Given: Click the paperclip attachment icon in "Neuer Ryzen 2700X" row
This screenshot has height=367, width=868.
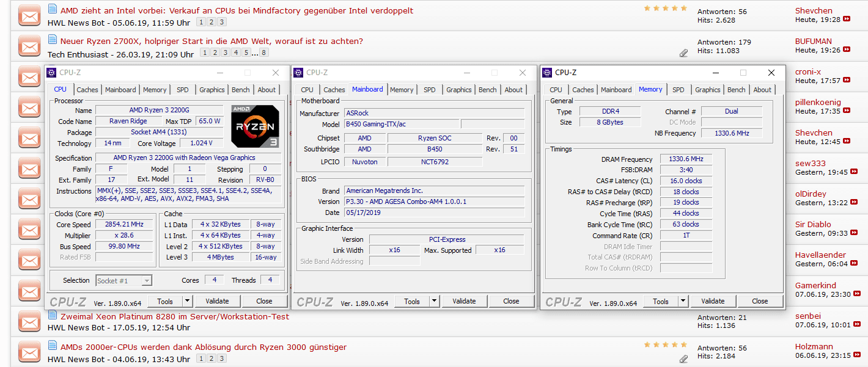Looking at the screenshot, I should [683, 53].
